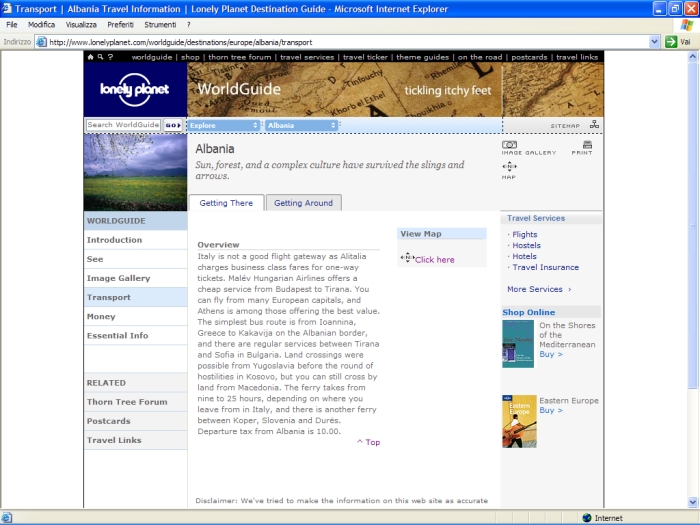This screenshot has height=525, width=700.
Task: Click More Services link
Action: [x=539, y=289]
